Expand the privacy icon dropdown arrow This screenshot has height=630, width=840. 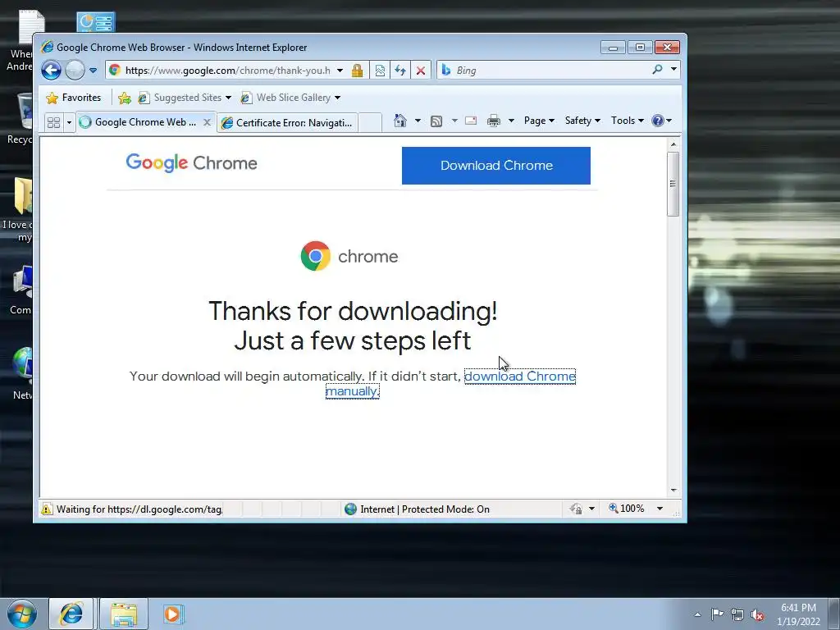pos(591,509)
